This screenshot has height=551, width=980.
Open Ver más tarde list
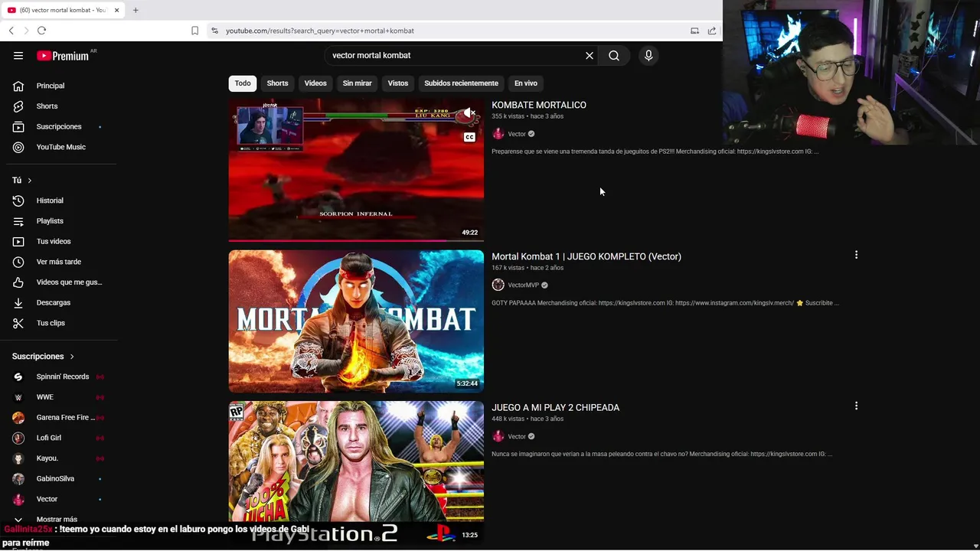click(x=58, y=262)
